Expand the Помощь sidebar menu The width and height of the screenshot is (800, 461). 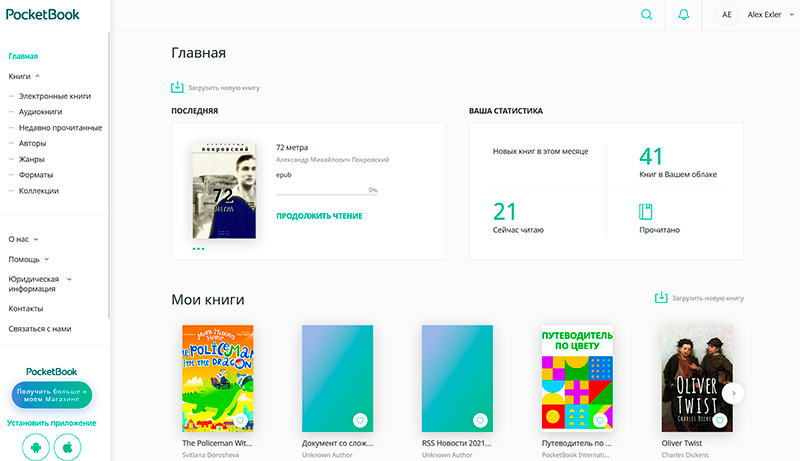(x=46, y=259)
